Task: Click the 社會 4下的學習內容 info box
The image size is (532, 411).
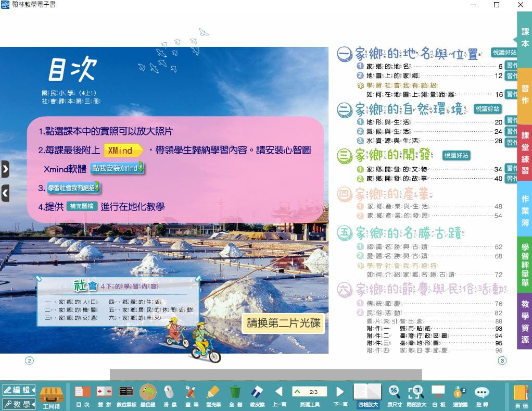Action: tap(118, 302)
